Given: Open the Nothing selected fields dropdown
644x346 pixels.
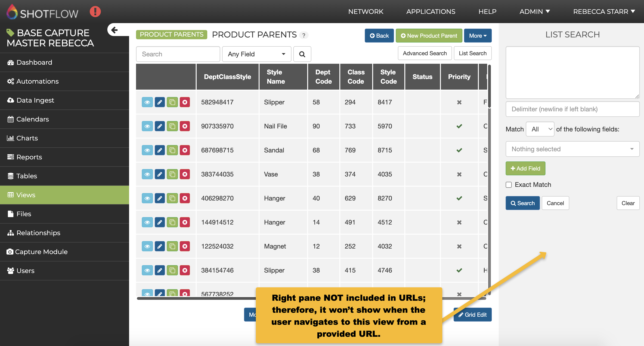Looking at the screenshot, I should click(572, 149).
